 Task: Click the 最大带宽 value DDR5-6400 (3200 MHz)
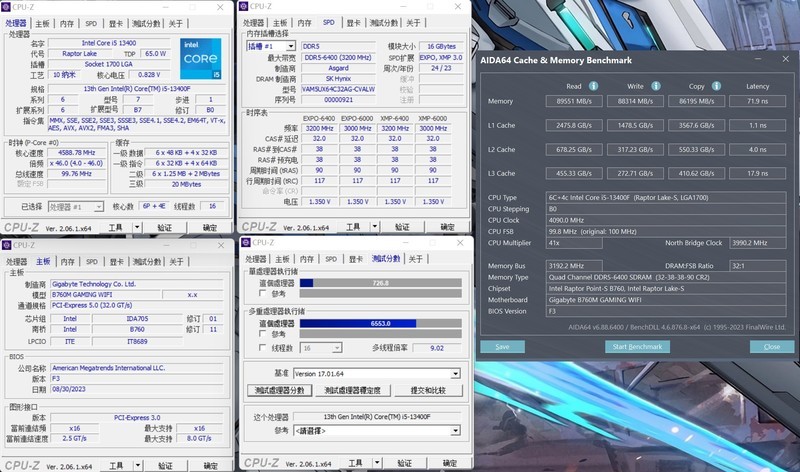pos(339,58)
